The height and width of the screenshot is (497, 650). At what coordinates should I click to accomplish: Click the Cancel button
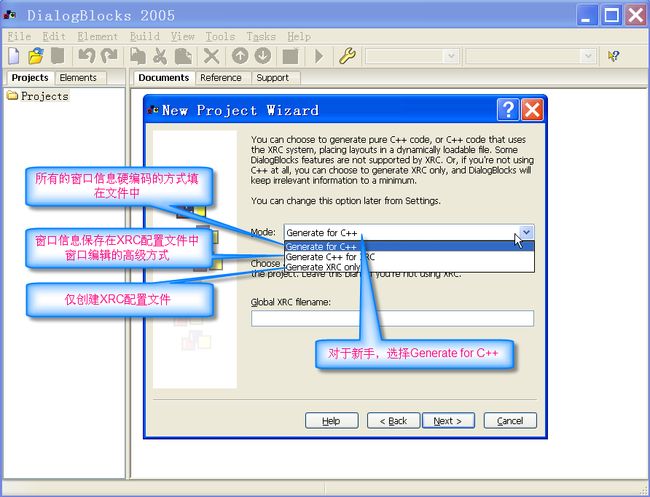(510, 421)
